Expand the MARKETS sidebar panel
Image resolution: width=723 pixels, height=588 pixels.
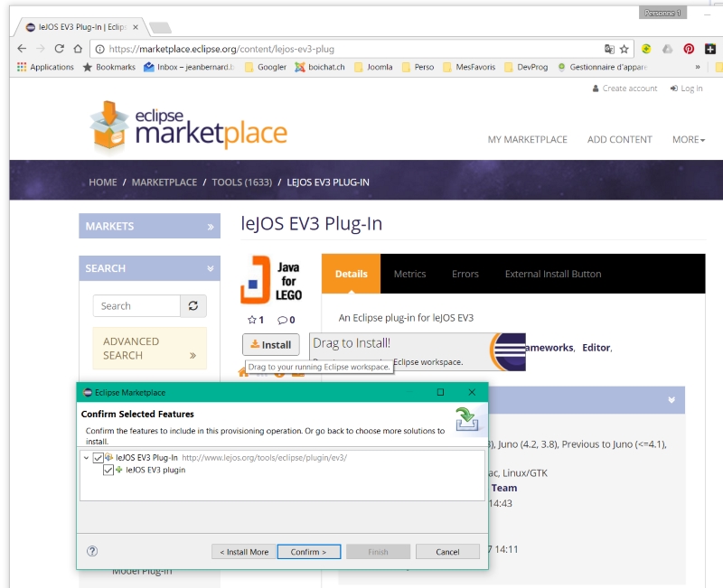tap(149, 226)
